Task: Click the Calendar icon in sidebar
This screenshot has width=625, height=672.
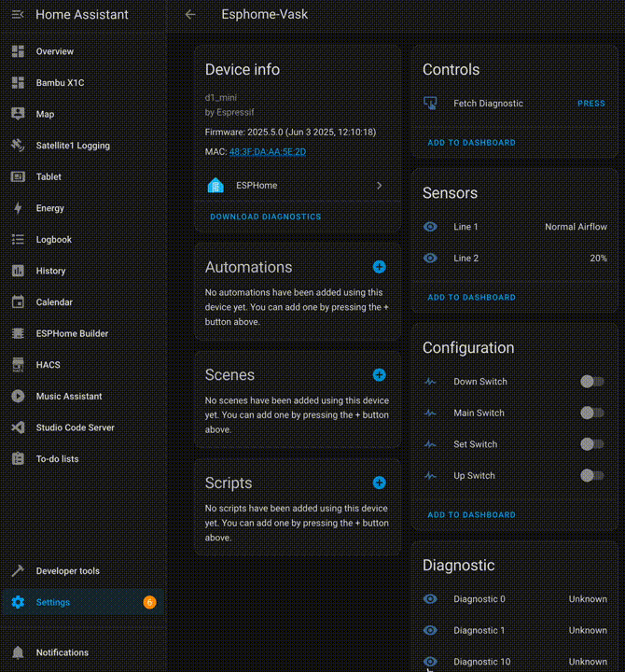Action: click(18, 301)
